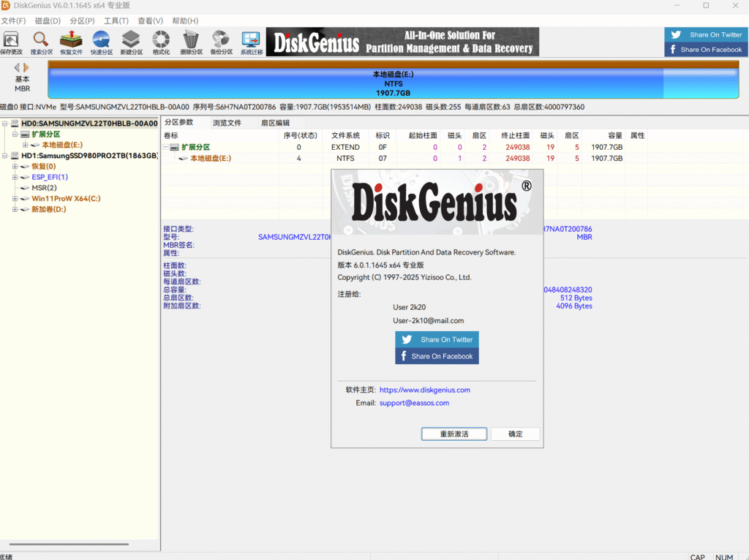Start Quick Partition (快速分区) from toolbar
Viewport: 749px width, 560px height.
[x=101, y=41]
